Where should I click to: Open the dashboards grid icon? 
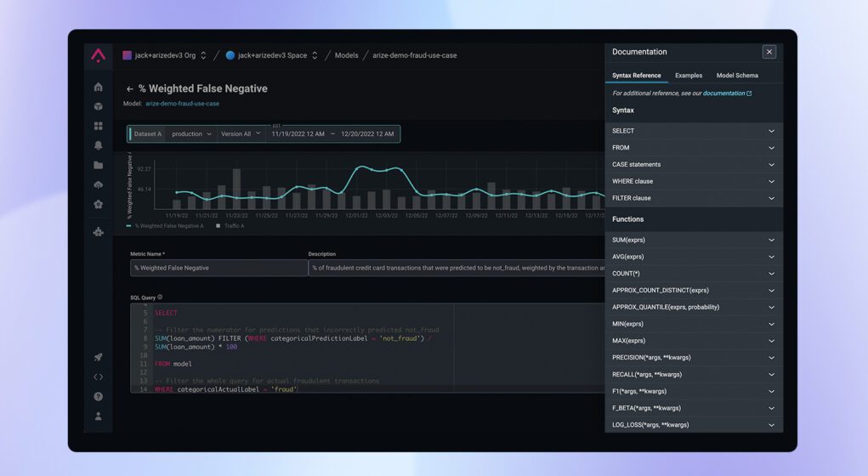[x=98, y=126]
